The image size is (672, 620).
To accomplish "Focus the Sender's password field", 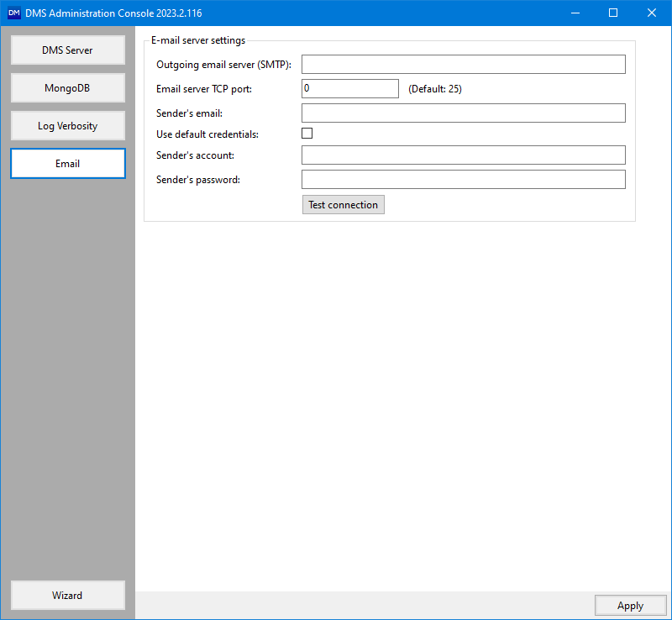I will click(x=463, y=180).
